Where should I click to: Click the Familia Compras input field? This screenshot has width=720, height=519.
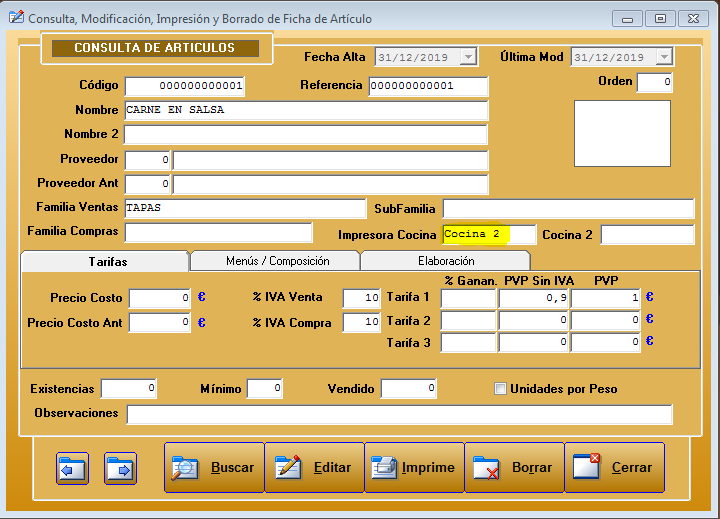[219, 232]
